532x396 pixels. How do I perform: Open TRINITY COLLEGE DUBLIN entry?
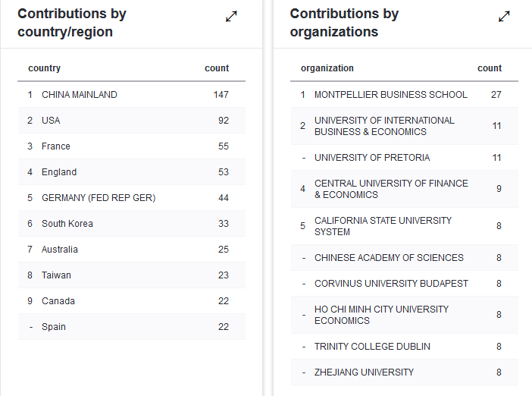372,347
